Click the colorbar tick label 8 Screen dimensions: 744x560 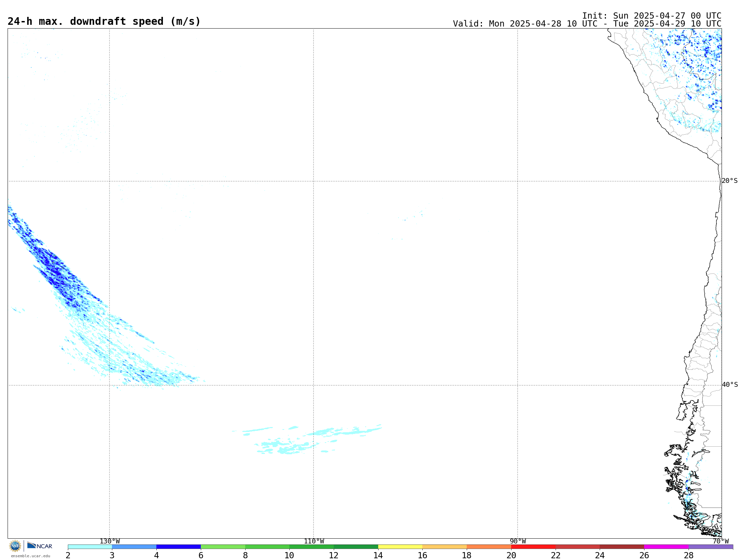(x=245, y=555)
